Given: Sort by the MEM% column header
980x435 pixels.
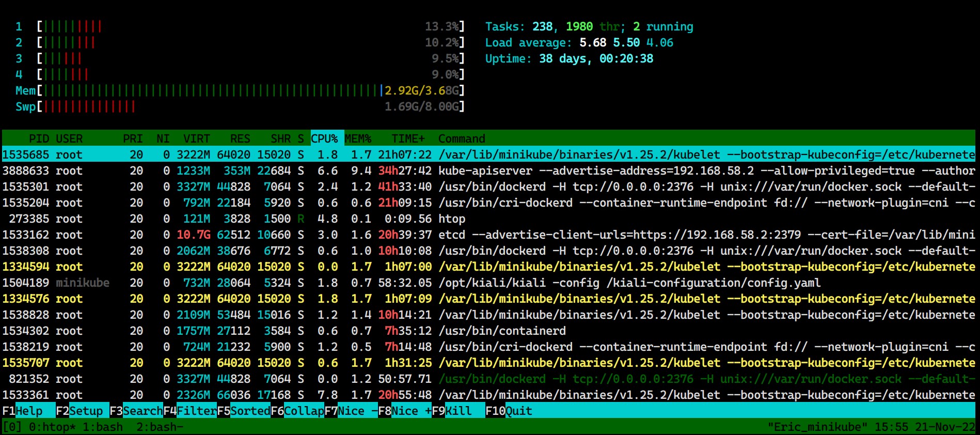Looking at the screenshot, I should (358, 138).
